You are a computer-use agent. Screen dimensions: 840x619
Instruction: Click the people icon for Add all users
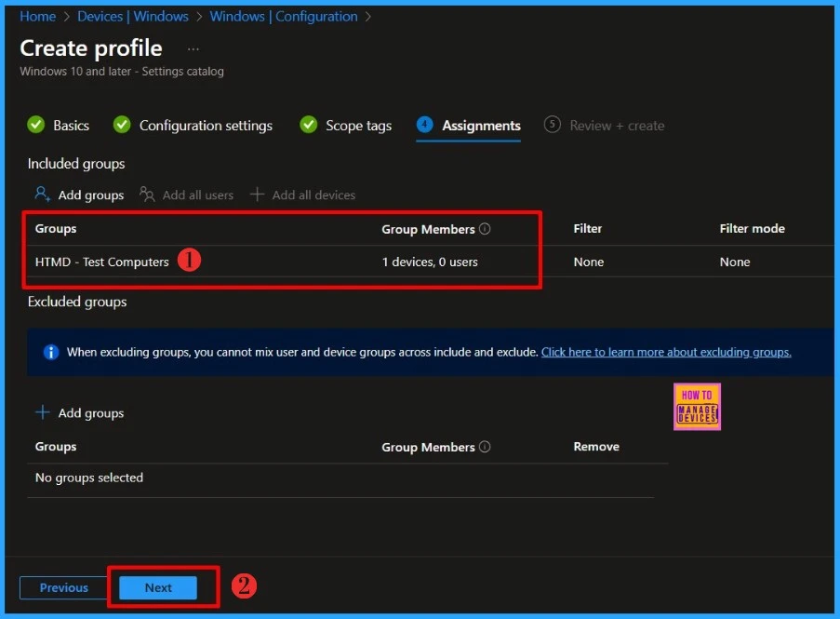pos(147,194)
